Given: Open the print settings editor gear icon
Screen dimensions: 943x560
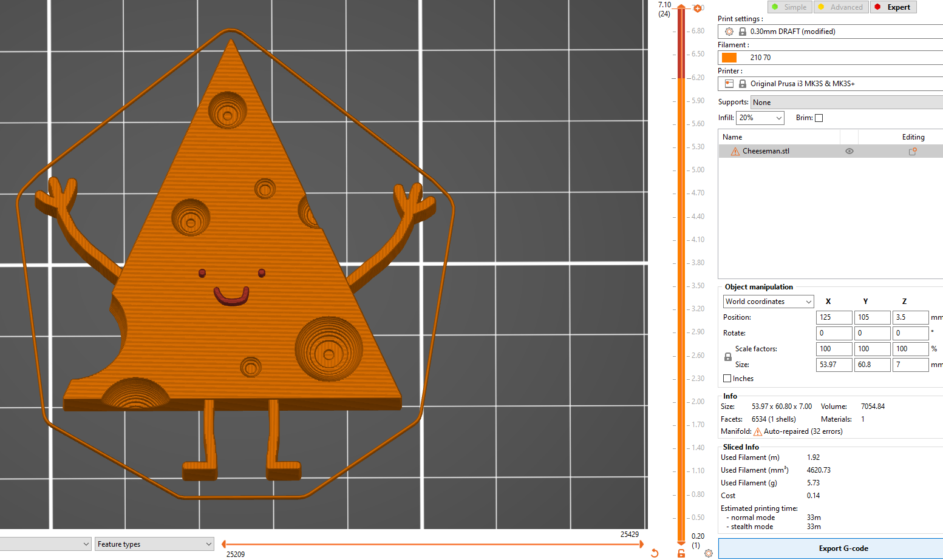Looking at the screenshot, I should point(728,31).
